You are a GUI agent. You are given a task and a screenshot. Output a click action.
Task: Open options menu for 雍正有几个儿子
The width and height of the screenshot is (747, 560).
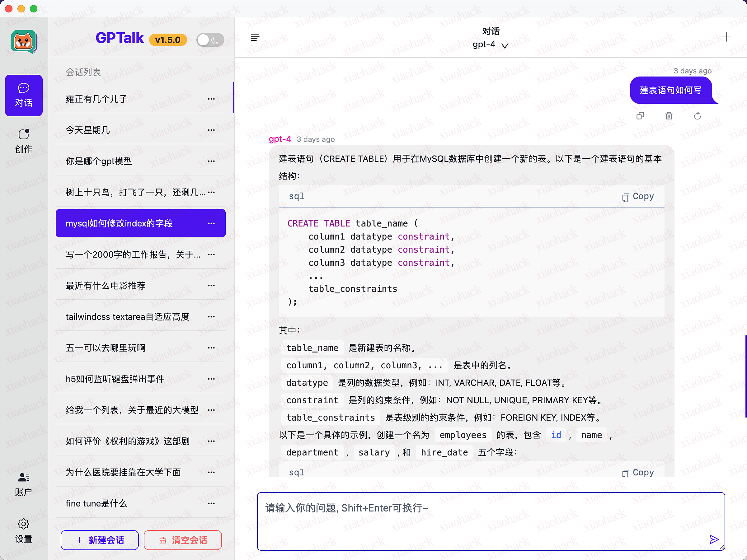pyautogui.click(x=211, y=99)
